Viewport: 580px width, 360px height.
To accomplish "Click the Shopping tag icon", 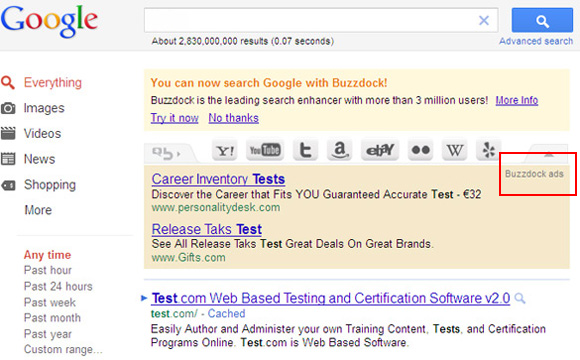I will (x=8, y=185).
